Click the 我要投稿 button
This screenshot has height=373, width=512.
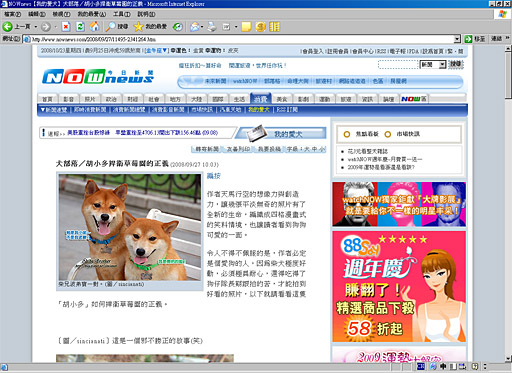pyautogui.click(x=270, y=149)
